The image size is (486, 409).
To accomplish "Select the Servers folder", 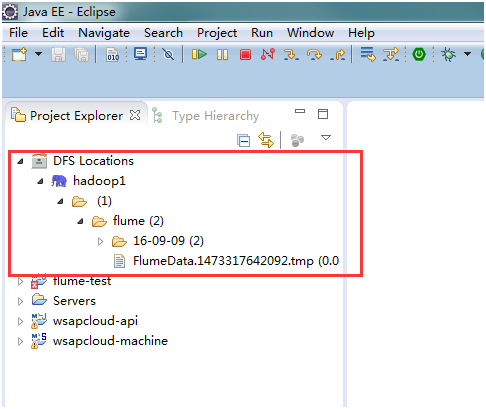I will (74, 301).
